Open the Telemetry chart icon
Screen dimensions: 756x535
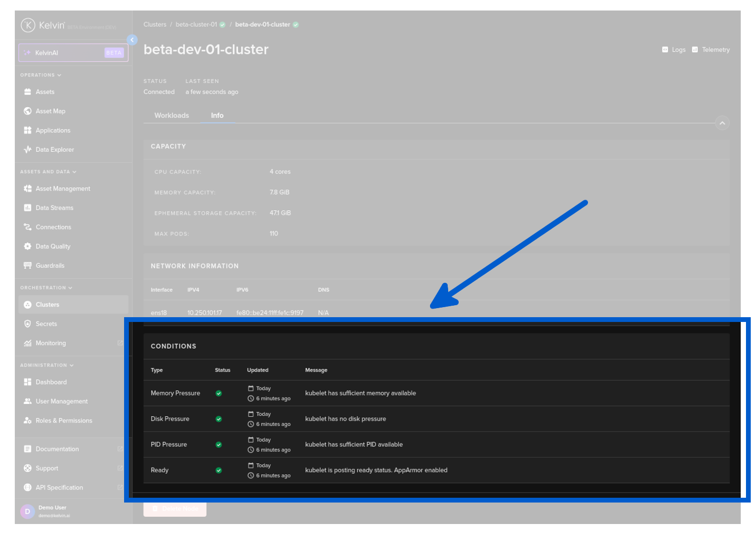point(695,50)
